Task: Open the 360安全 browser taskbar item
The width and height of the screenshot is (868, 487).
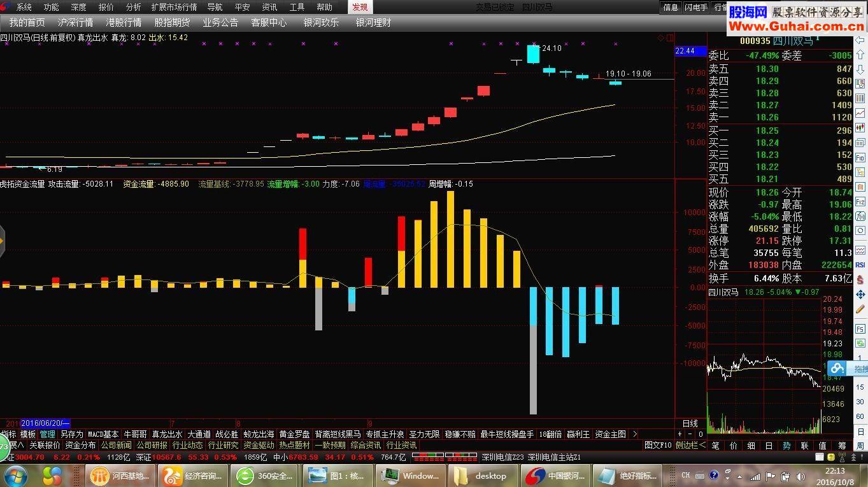Action: pos(266,476)
